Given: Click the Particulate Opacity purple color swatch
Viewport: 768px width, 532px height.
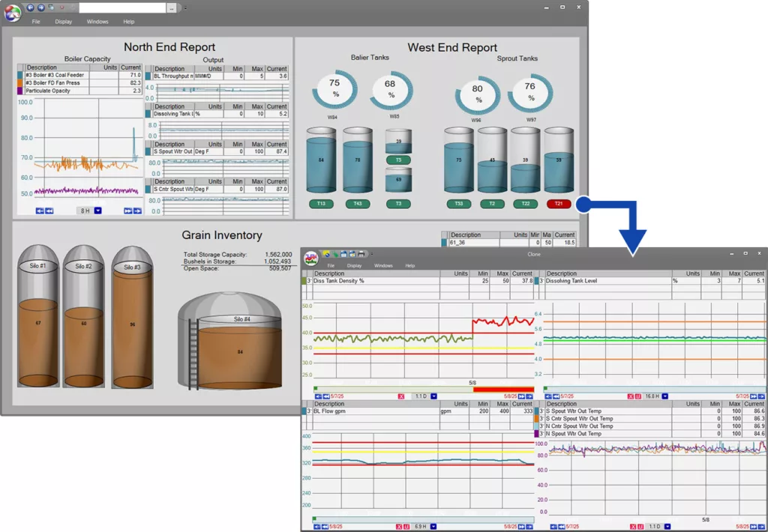Looking at the screenshot, I should pos(20,91).
